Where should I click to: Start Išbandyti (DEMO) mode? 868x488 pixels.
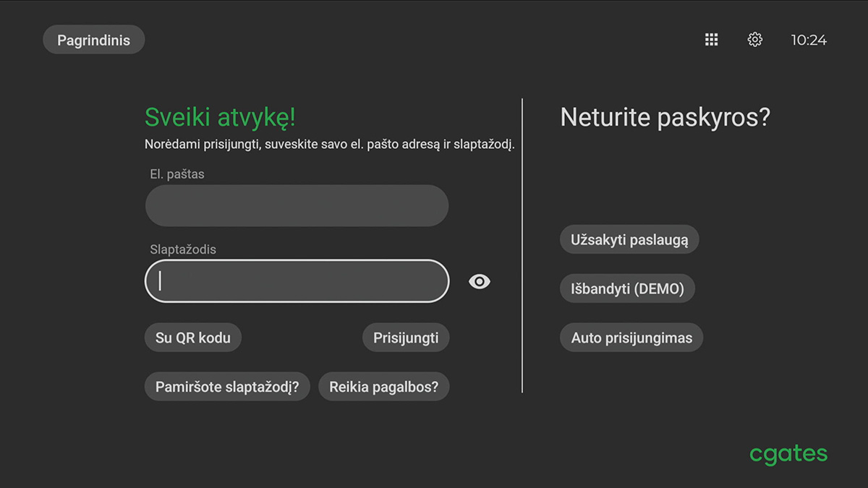pos(627,288)
